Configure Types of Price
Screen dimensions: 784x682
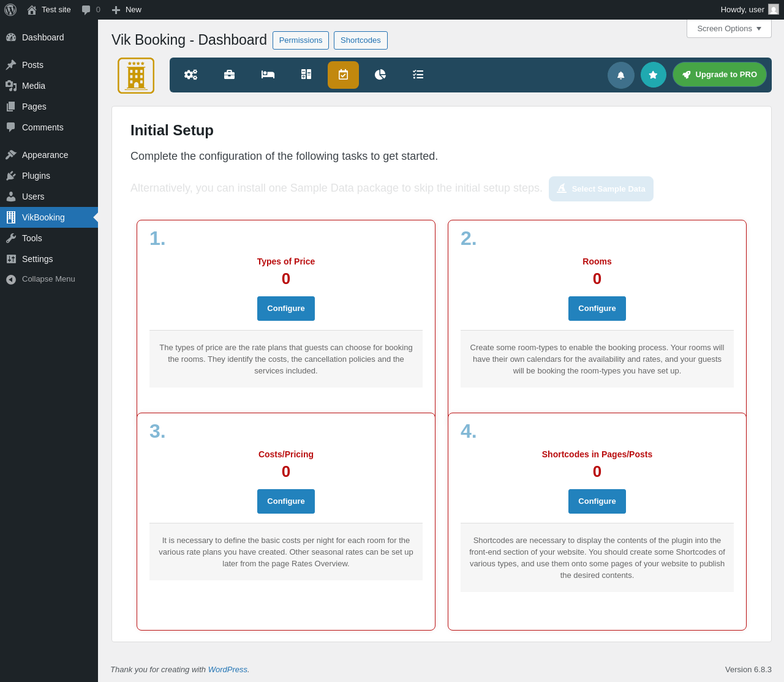(286, 309)
